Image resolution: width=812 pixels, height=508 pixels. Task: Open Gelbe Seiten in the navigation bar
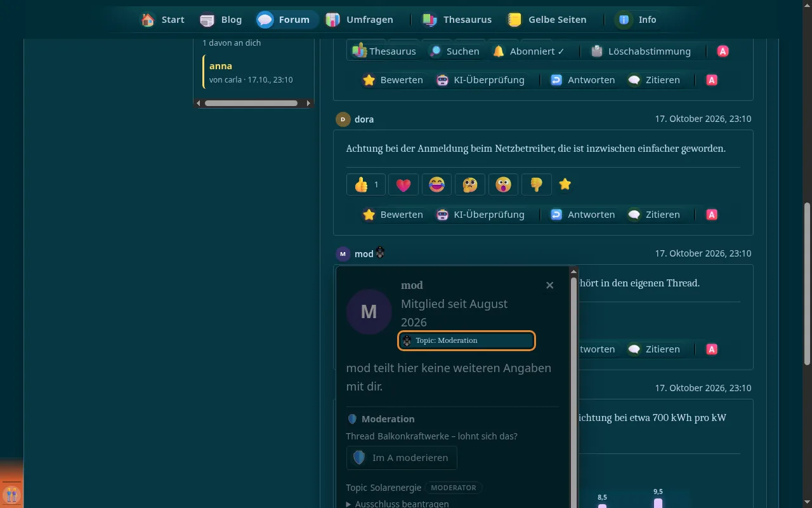click(x=546, y=20)
